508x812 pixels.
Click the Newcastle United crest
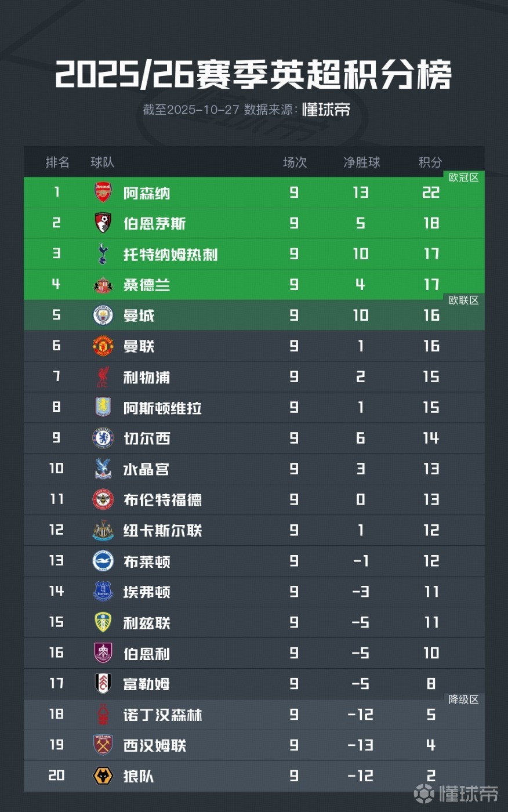(103, 530)
